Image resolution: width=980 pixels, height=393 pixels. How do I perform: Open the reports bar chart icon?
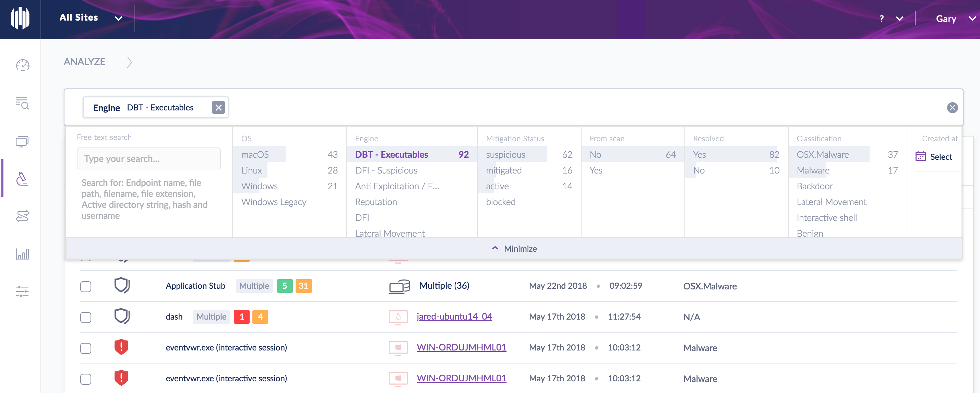[22, 254]
